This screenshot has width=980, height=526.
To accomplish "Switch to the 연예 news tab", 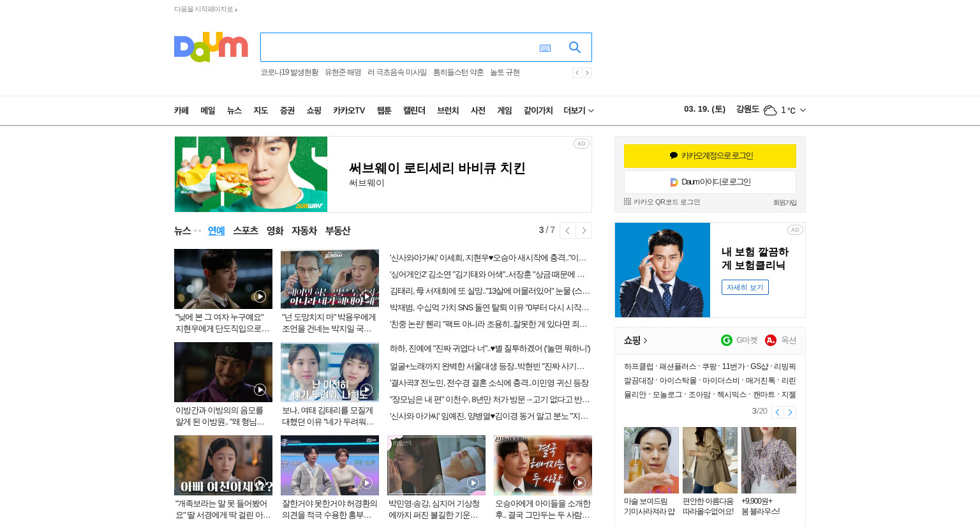I will tap(216, 230).
